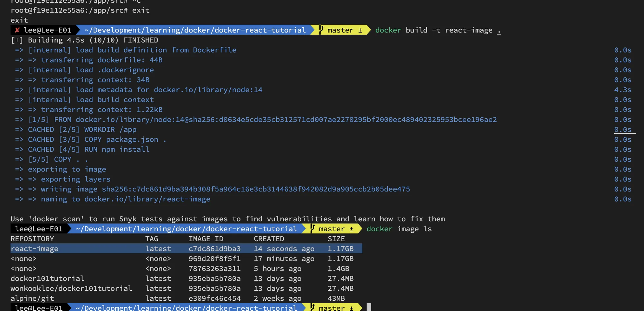Select 'docker build -t react-image .' command text

pyautogui.click(x=438, y=30)
